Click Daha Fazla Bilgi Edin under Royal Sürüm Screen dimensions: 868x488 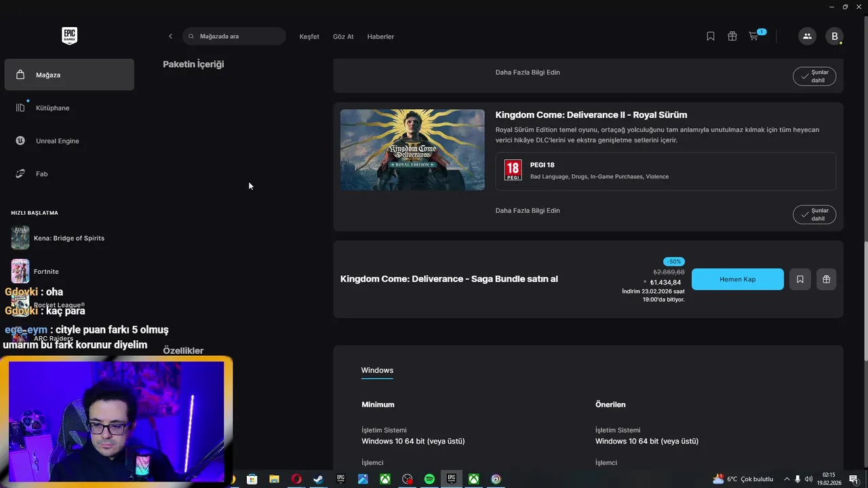click(x=528, y=211)
